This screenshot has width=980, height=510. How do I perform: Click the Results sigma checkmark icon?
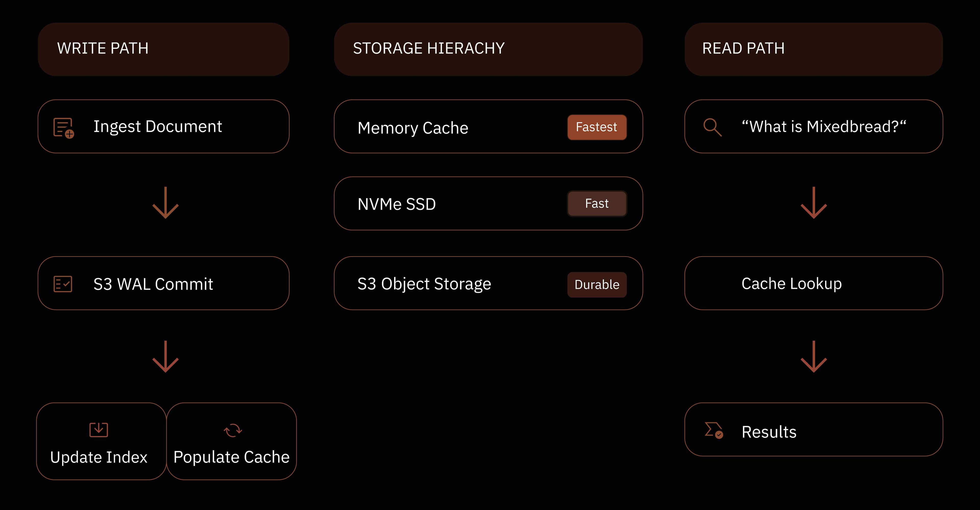(x=713, y=430)
